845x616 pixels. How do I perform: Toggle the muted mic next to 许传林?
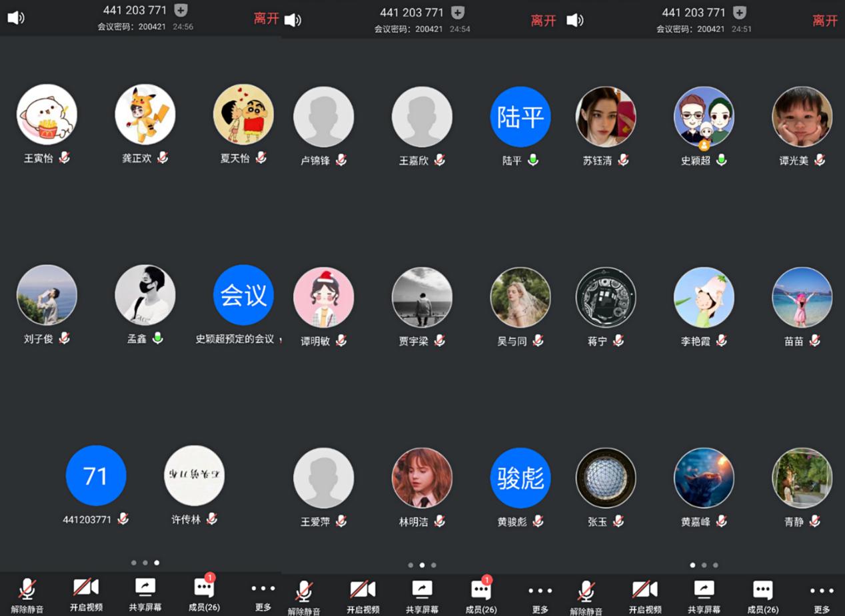(212, 519)
